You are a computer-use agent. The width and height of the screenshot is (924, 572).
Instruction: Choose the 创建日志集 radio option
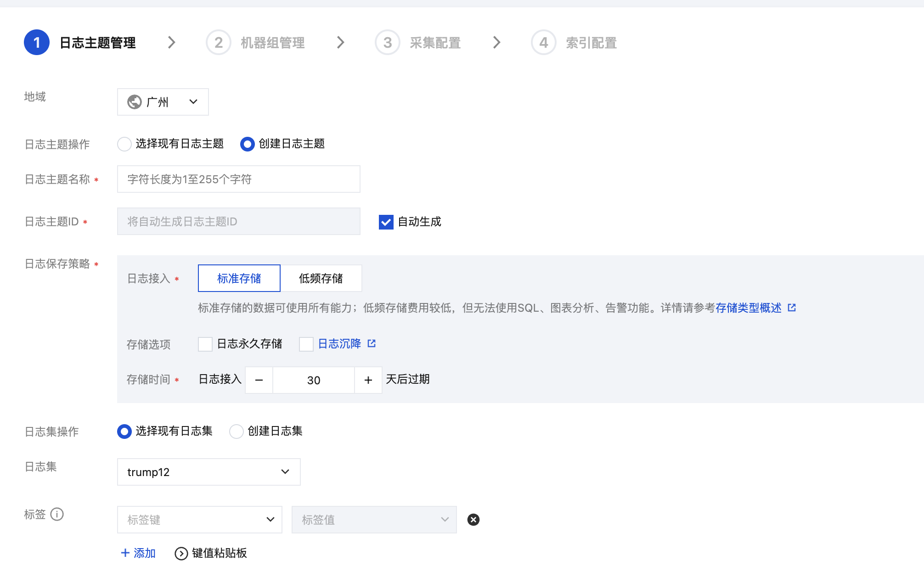[237, 432]
